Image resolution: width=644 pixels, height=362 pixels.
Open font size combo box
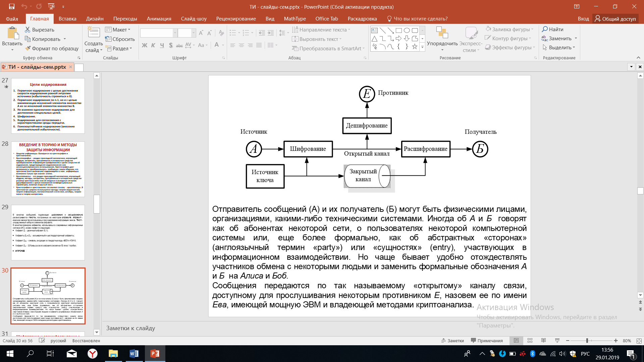(186, 33)
